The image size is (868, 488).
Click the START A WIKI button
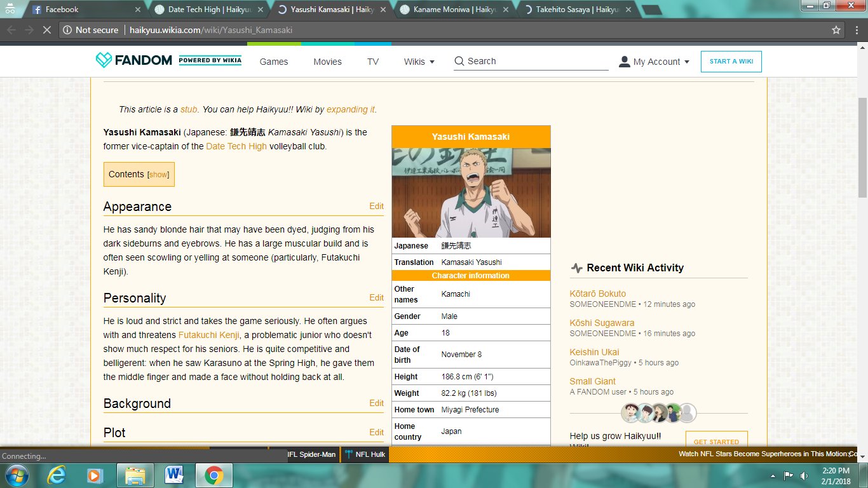coord(731,62)
